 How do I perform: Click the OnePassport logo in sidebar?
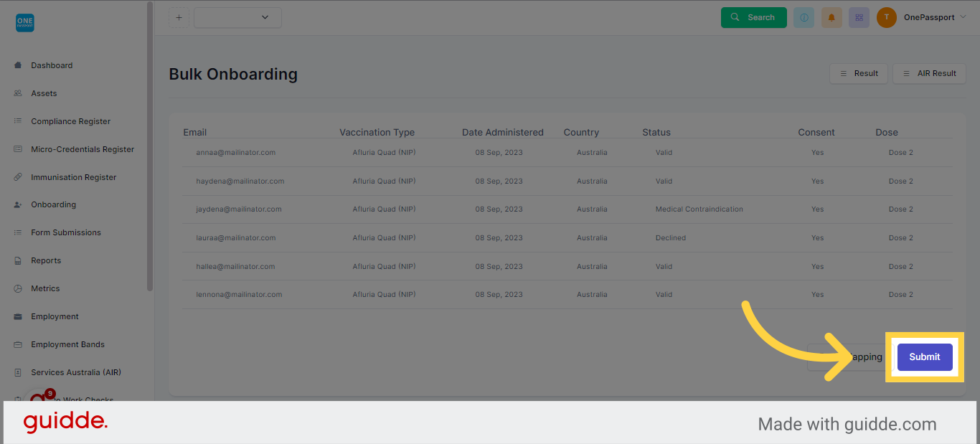25,23
